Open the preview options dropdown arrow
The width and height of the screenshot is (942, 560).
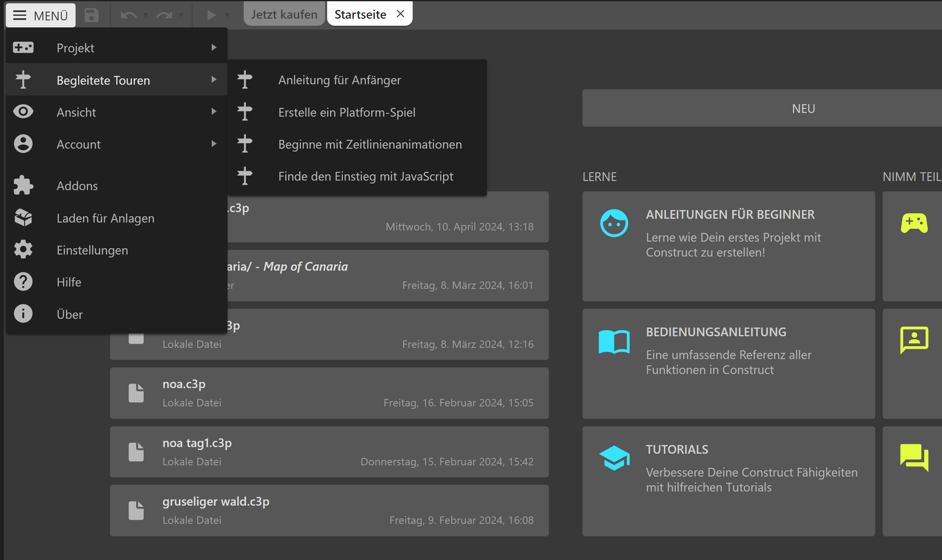[228, 15]
